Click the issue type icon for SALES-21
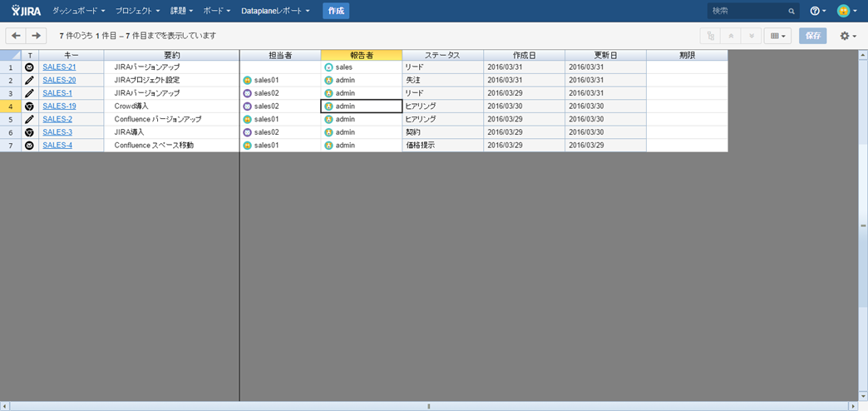The width and height of the screenshot is (868, 411). 29,67
